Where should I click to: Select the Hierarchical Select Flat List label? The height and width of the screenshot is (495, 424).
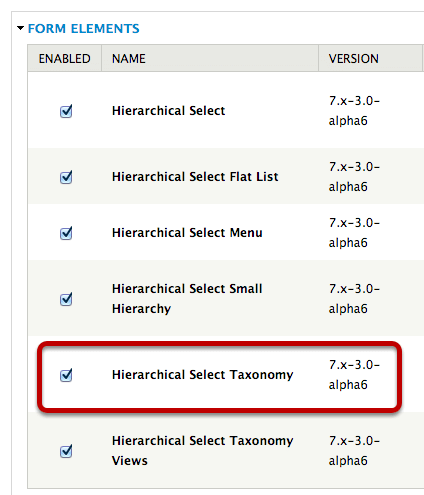coord(195,177)
